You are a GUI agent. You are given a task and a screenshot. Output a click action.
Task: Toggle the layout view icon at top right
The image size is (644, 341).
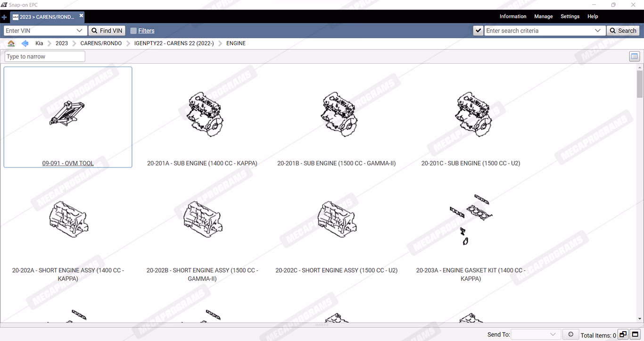634,57
